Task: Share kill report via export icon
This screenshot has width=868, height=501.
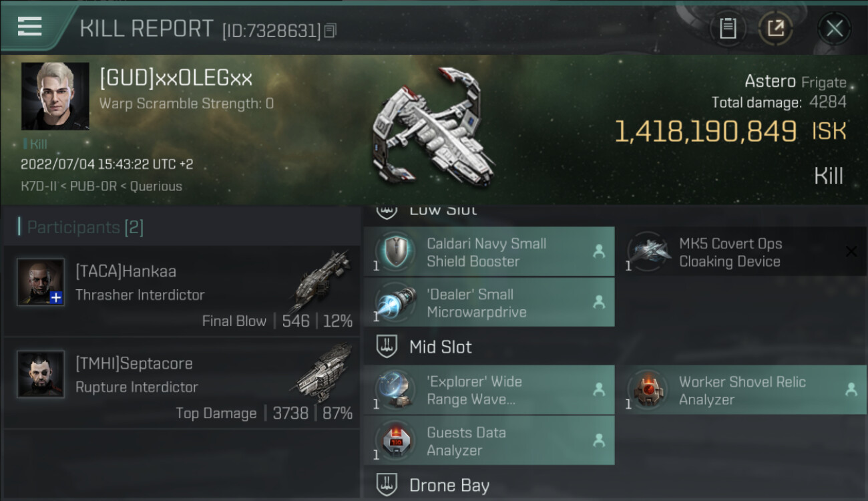Action: click(x=776, y=28)
